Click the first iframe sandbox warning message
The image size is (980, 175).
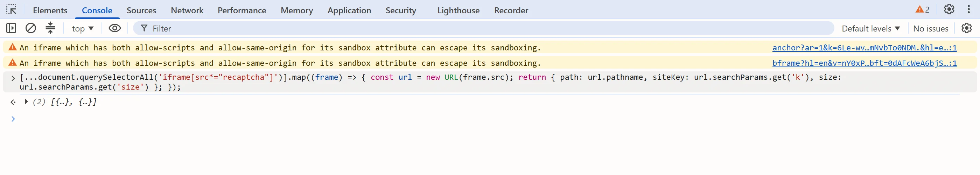[280, 48]
